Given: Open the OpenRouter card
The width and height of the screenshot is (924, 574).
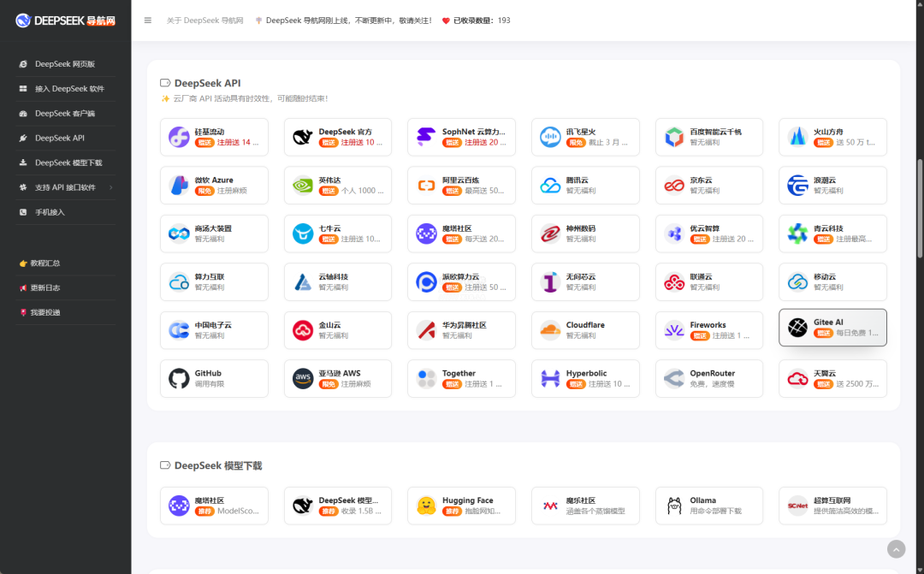Looking at the screenshot, I should tap(709, 378).
